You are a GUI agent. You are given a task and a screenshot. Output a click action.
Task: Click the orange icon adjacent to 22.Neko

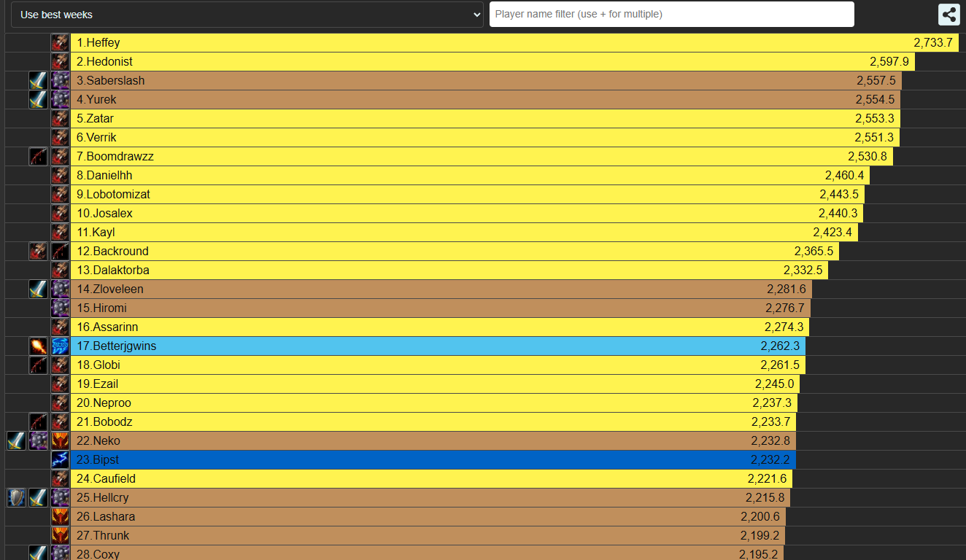[x=61, y=440]
